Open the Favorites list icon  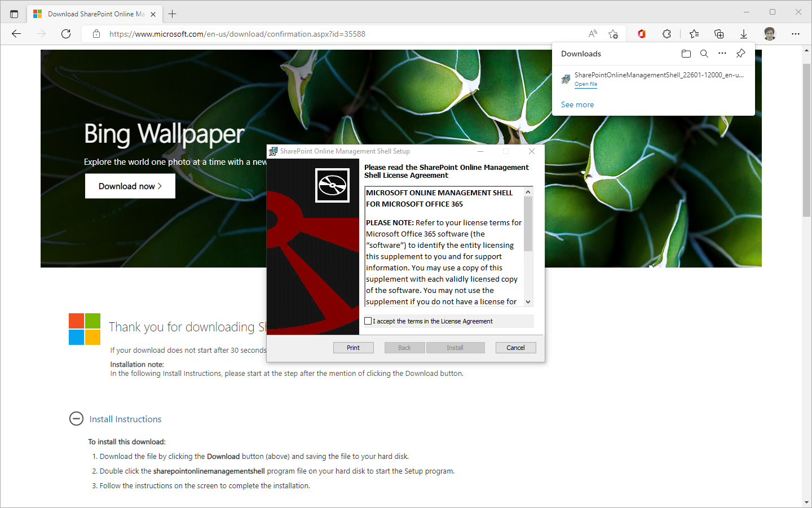click(x=694, y=34)
